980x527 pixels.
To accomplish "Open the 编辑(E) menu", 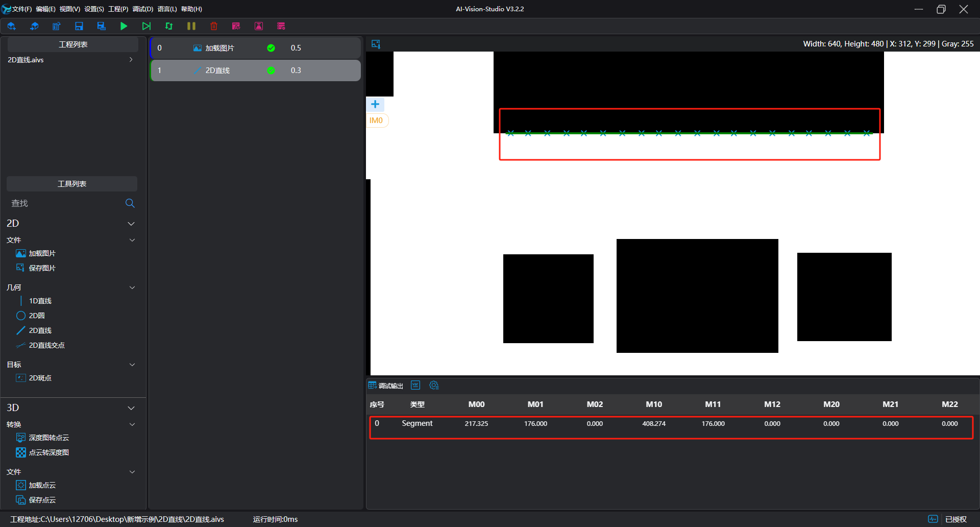I will click(45, 9).
